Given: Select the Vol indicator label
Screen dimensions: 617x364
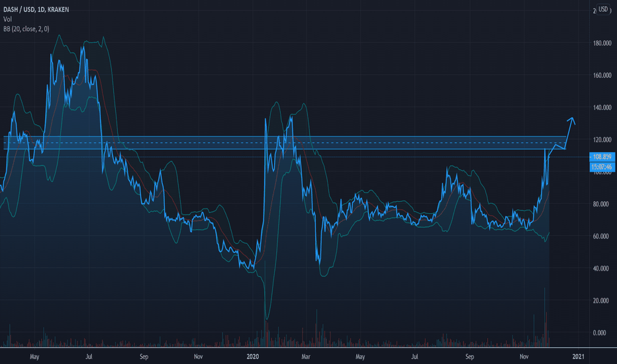Looking at the screenshot, I should point(7,19).
